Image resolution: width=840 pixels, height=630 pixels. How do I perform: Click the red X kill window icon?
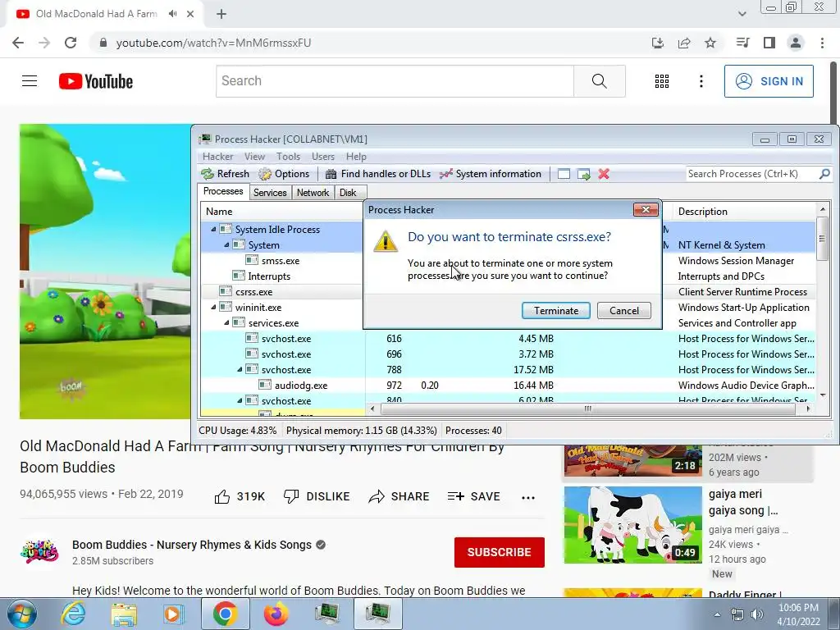tap(604, 174)
